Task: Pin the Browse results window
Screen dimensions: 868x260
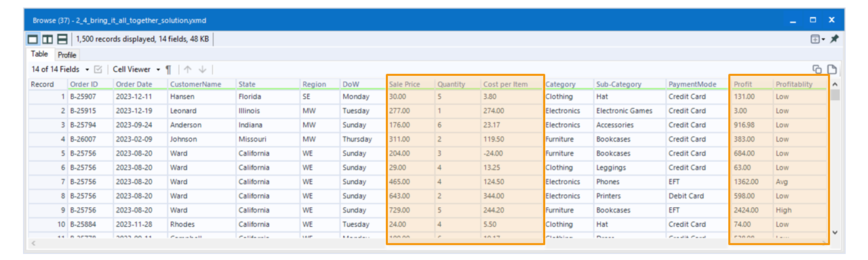Action: pos(835,39)
